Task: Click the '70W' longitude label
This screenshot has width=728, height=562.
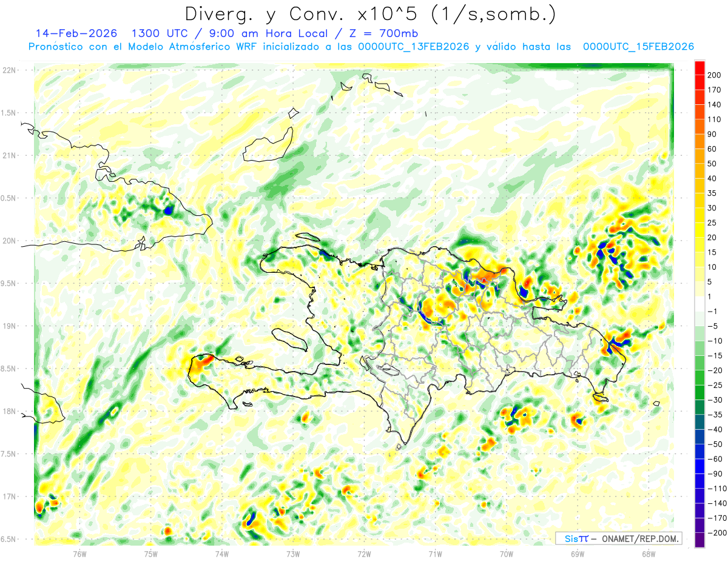Action: pos(507,554)
